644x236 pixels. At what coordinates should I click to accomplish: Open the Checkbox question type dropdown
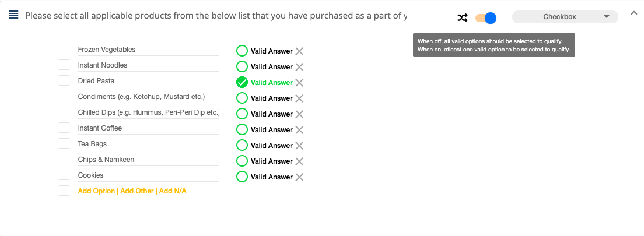pos(565,17)
